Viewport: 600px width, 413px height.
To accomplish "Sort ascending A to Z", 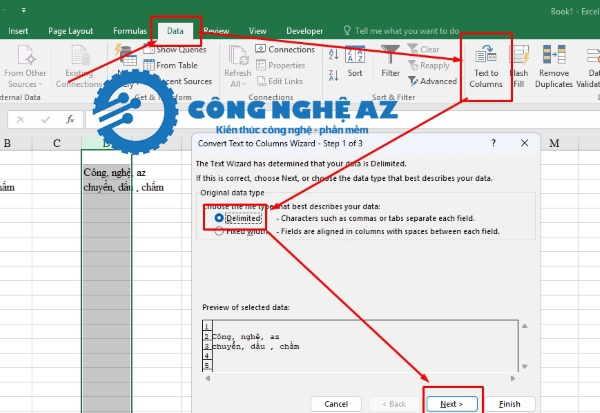I will point(333,54).
